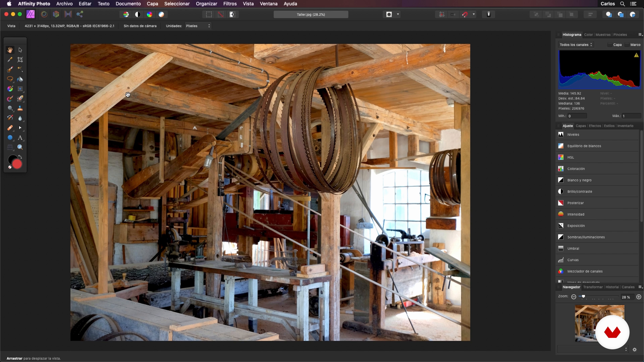Select the Artistic Text tool

[x=20, y=138]
